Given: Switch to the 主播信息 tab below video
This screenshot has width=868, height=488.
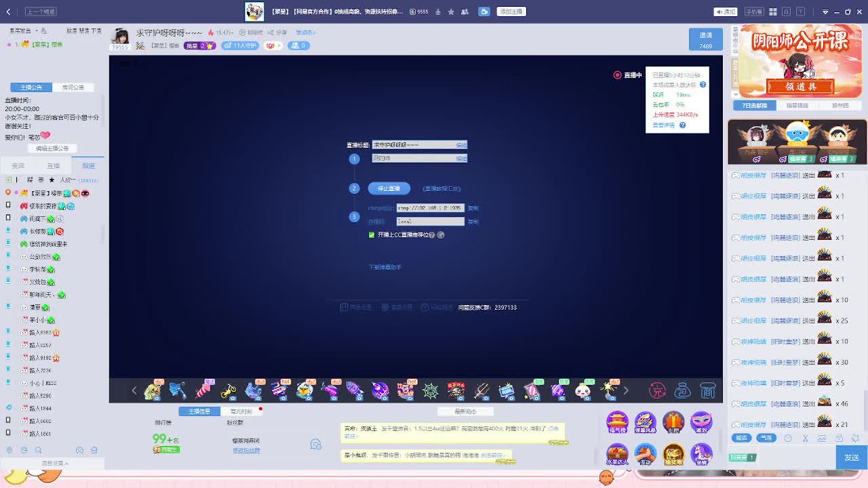Looking at the screenshot, I should 199,411.
